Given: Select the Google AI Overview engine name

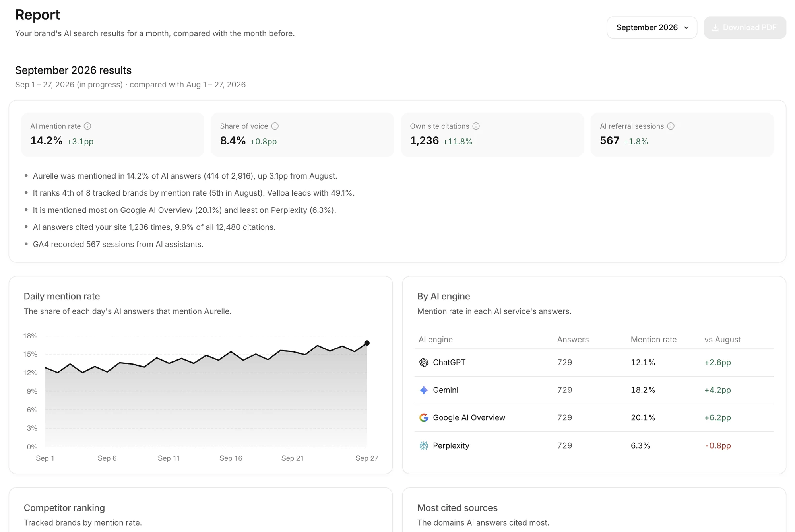Looking at the screenshot, I should point(469,417).
